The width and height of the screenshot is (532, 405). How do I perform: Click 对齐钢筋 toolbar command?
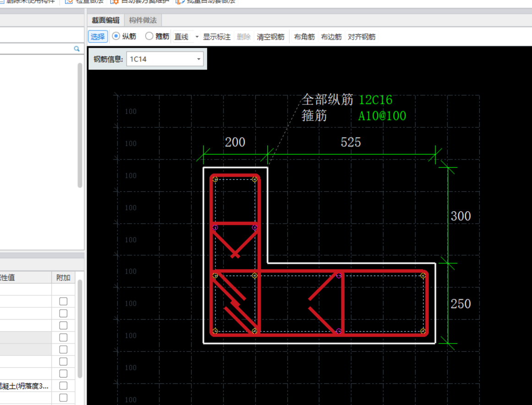click(362, 37)
